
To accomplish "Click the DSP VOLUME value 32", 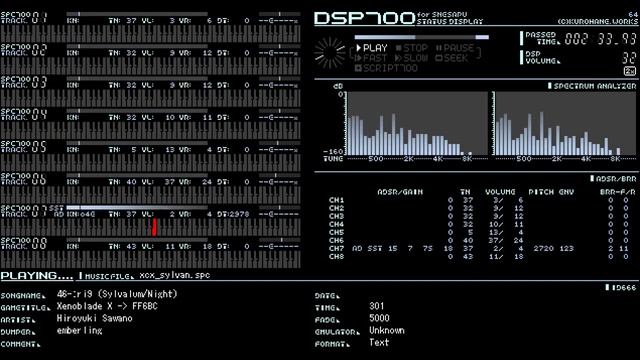I will 629,58.
